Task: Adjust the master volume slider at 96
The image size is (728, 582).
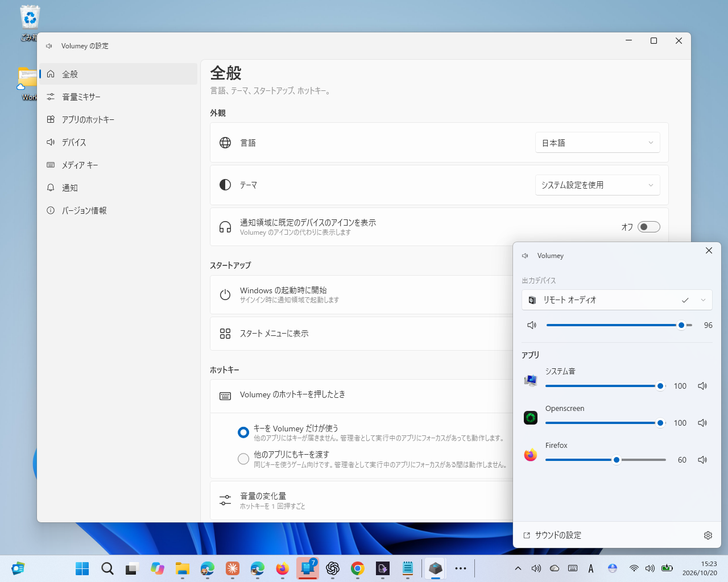Action: [619, 325]
